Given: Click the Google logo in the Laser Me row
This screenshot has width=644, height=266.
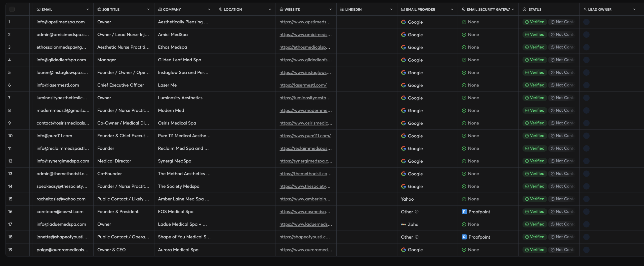Looking at the screenshot, I should pyautogui.click(x=403, y=85).
